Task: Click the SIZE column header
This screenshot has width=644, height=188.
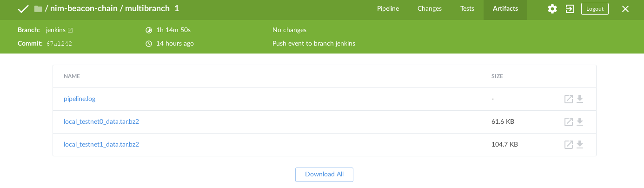Action: tap(497, 76)
